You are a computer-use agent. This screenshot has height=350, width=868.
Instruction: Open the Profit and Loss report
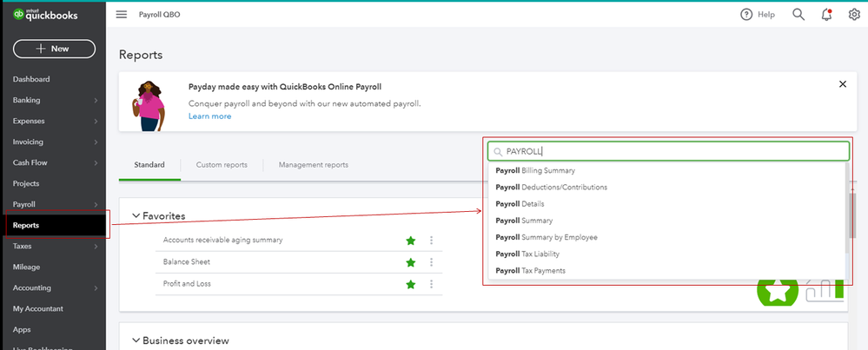coord(187,284)
